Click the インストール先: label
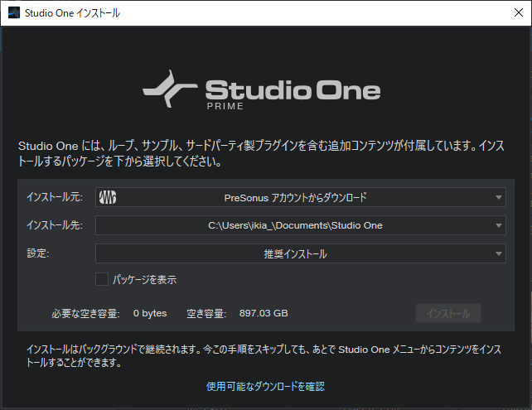The height and width of the screenshot is (410, 532). pos(55,225)
